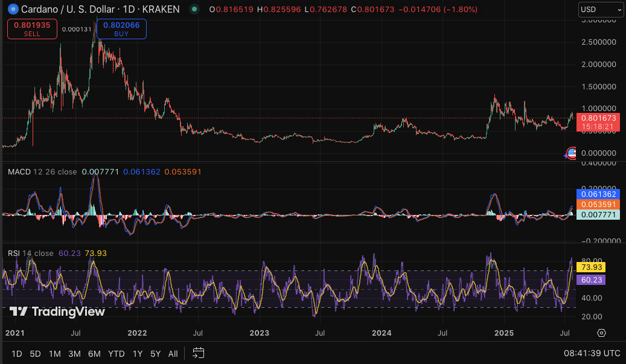Click the purple RSI label 60.23
This screenshot has height=364, width=626.
pyautogui.click(x=591, y=279)
